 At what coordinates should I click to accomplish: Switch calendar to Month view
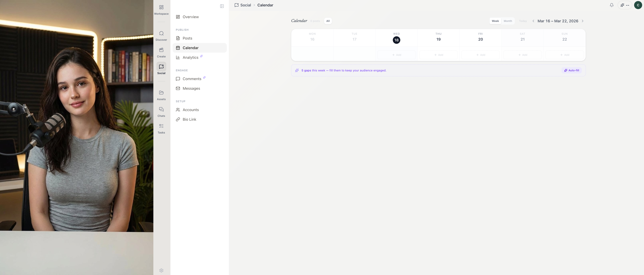pyautogui.click(x=508, y=21)
